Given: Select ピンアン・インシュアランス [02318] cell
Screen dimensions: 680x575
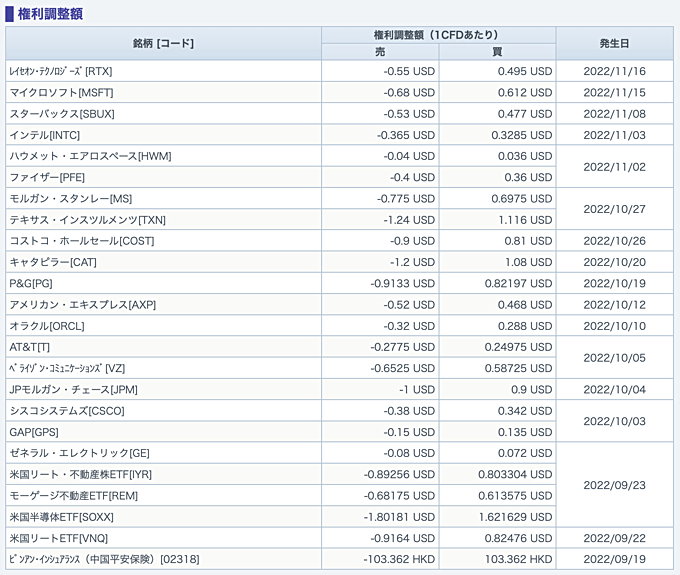Looking at the screenshot, I should pyautogui.click(x=163, y=559).
